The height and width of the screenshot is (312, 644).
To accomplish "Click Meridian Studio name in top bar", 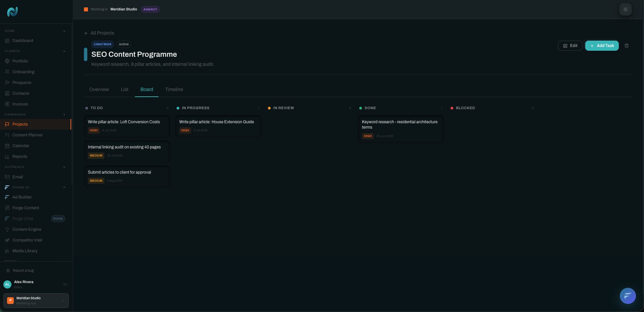I will point(124,9).
